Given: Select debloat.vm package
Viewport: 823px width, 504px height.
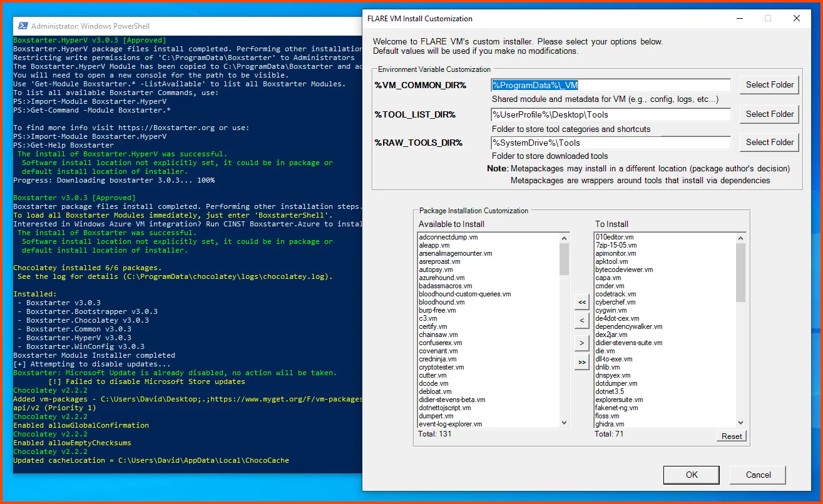Looking at the screenshot, I should point(434,392).
